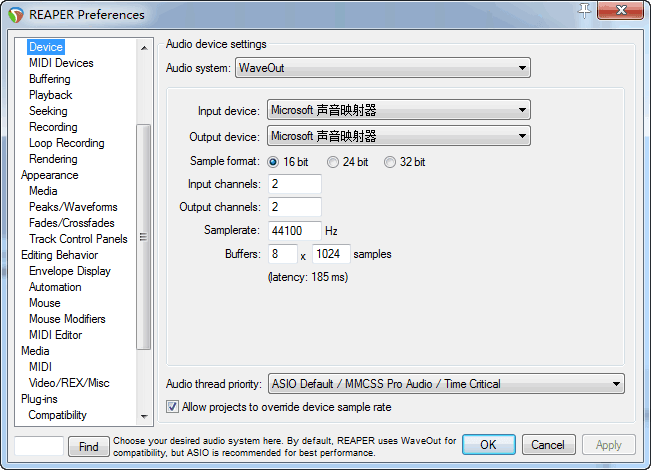This screenshot has height=470, width=651.
Task: Select the 24 bit sample format
Action: 333,162
